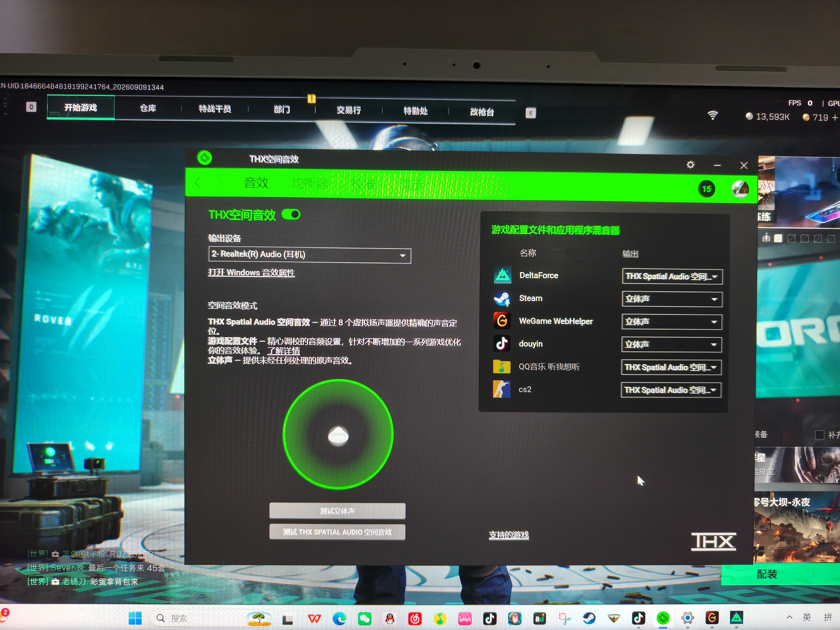Open the Razer THX taskbar icon
This screenshot has width=840, height=630.
663,618
